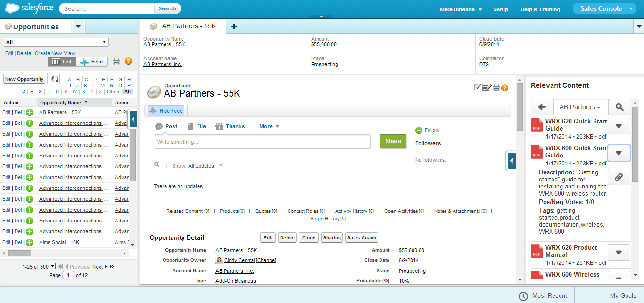Viewport: 644px width, 303px height.
Task: Click Clone button in Opportunity Detail
Action: pos(309,238)
